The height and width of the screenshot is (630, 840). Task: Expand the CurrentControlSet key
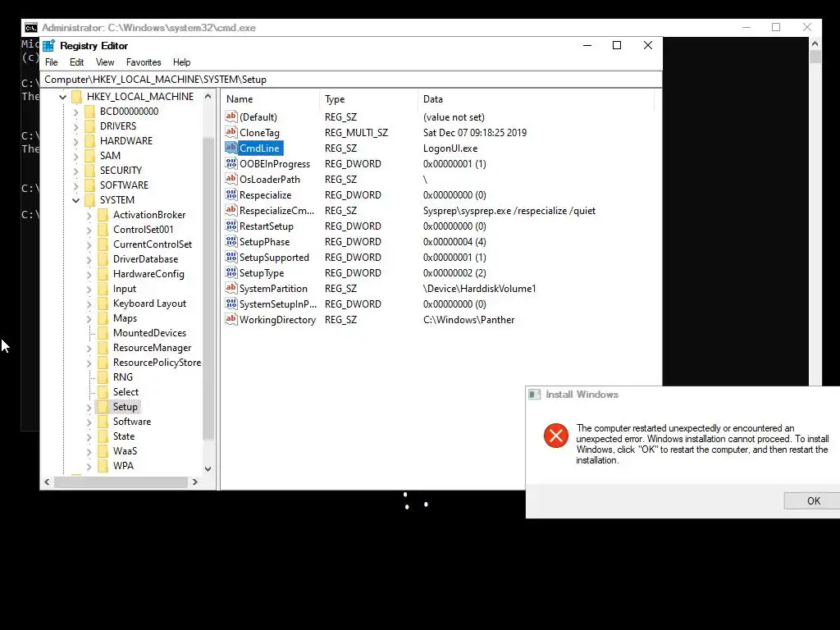point(89,244)
